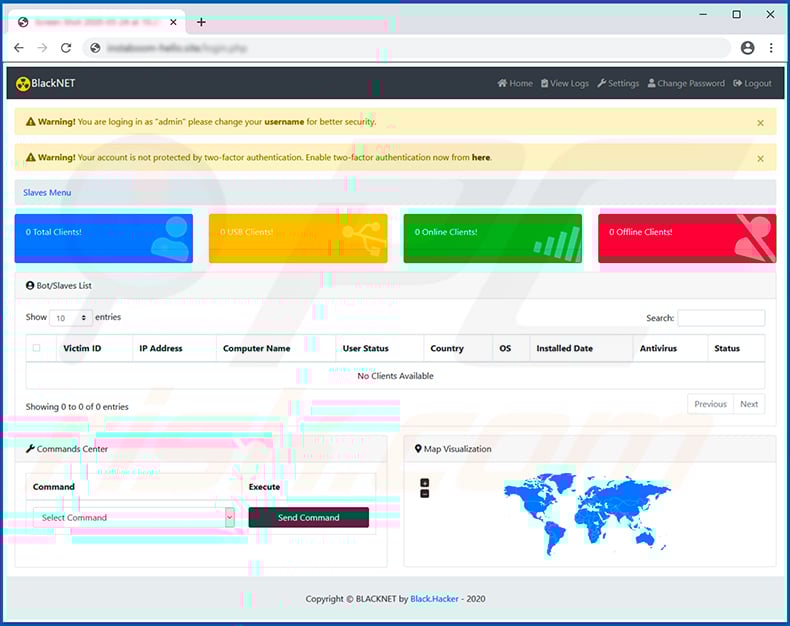The width and height of the screenshot is (790, 626).
Task: Sort by User Status column
Action: click(380, 348)
